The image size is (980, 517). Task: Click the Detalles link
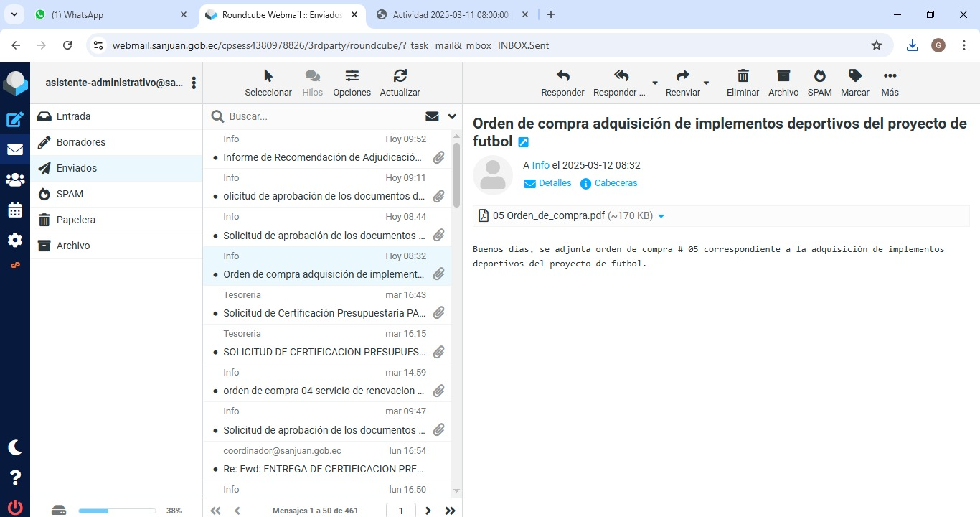pyautogui.click(x=555, y=183)
